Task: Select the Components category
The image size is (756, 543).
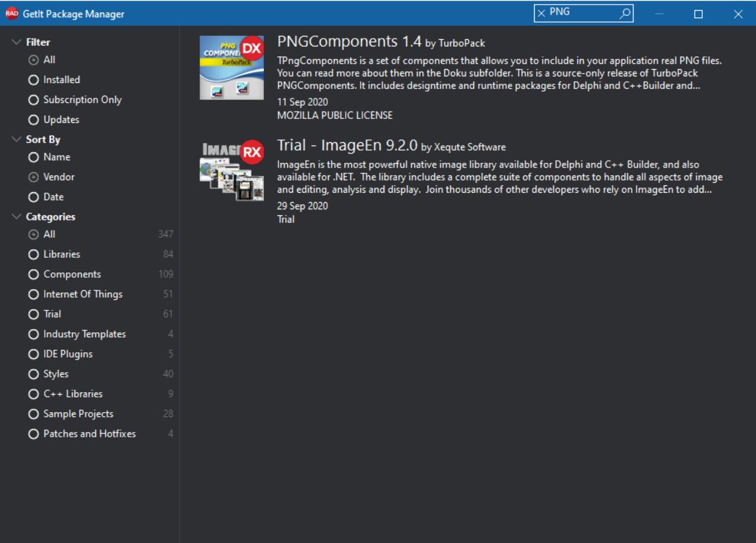Action: click(x=64, y=274)
